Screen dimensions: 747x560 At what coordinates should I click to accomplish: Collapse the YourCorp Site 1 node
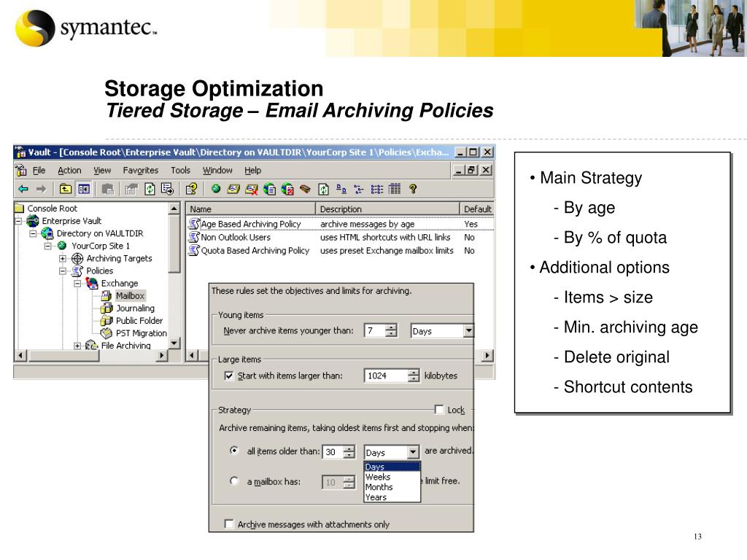[x=47, y=246]
